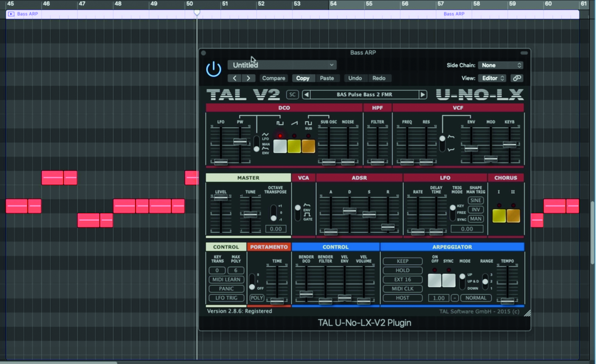Click bar 54 on the timeline ruler
The height and width of the screenshot is (364, 596).
point(333,4)
